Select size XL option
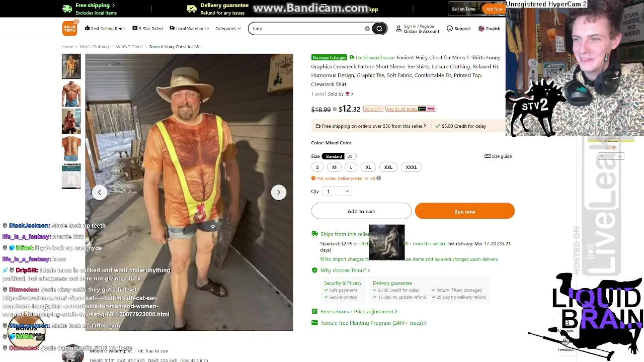 (x=368, y=167)
